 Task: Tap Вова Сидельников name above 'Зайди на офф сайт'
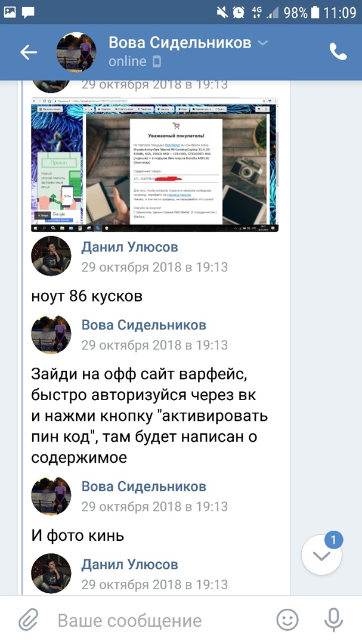click(144, 325)
